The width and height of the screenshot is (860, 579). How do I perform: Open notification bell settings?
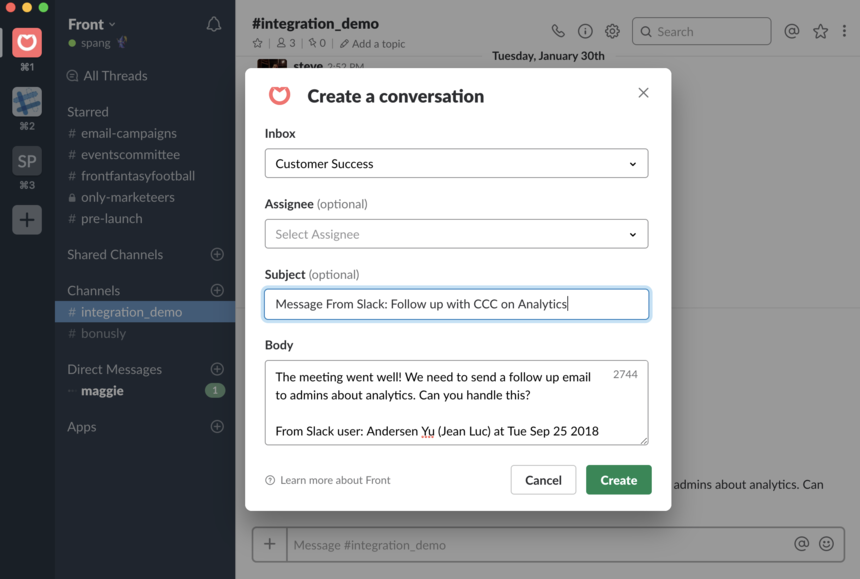point(213,24)
